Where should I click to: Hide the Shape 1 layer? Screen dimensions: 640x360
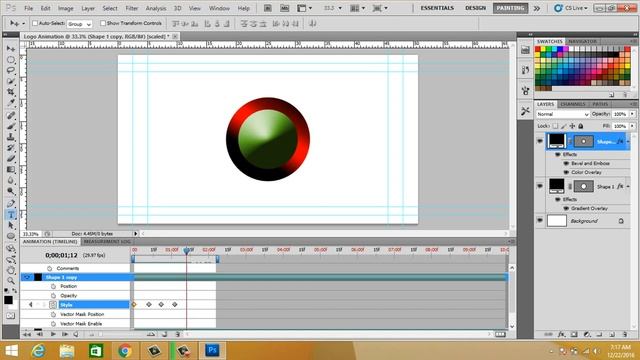[x=540, y=186]
